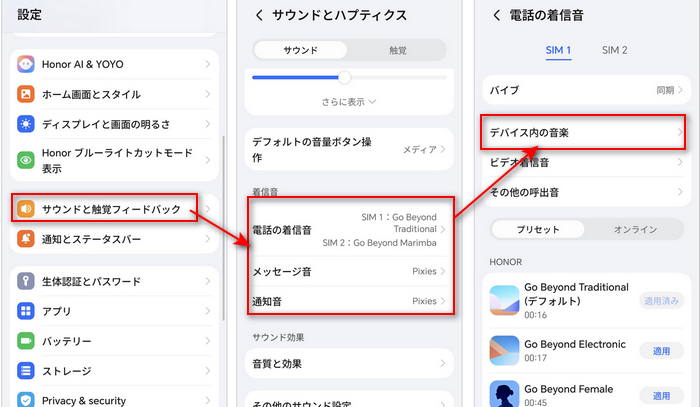Open ホーム画面とスタイル chevron
700x407 pixels.
click(x=208, y=94)
